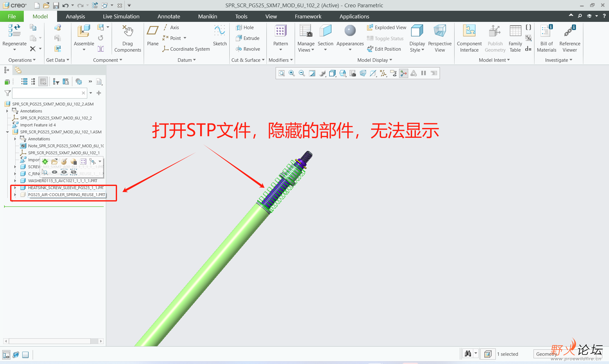Click the Assemble component icon

(x=84, y=31)
